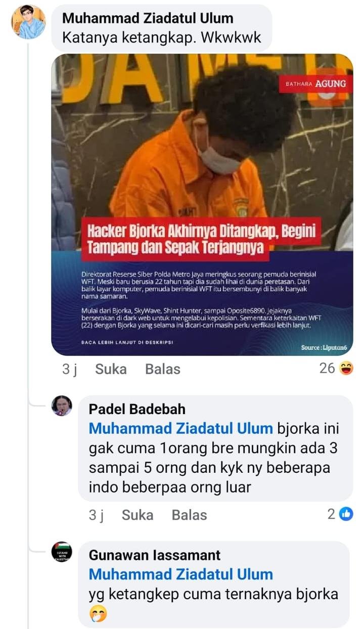Open Gunawan Iassamant's profile picture
This screenshot has width=364, height=629.
(x=62, y=552)
